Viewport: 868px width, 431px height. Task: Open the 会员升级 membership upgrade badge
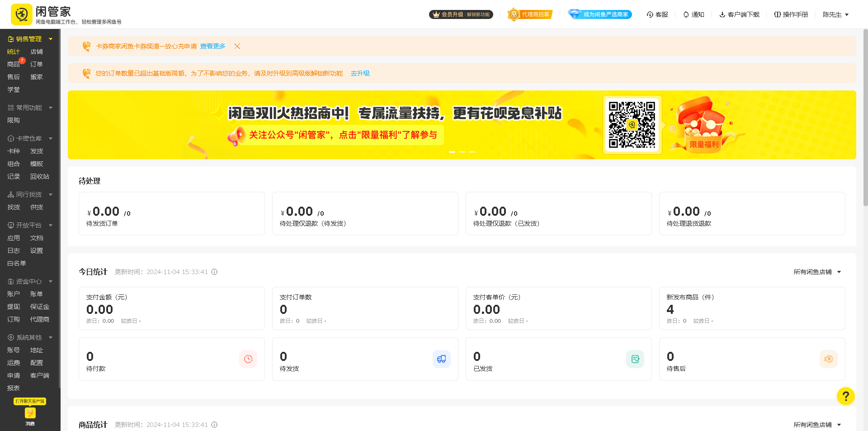(461, 14)
